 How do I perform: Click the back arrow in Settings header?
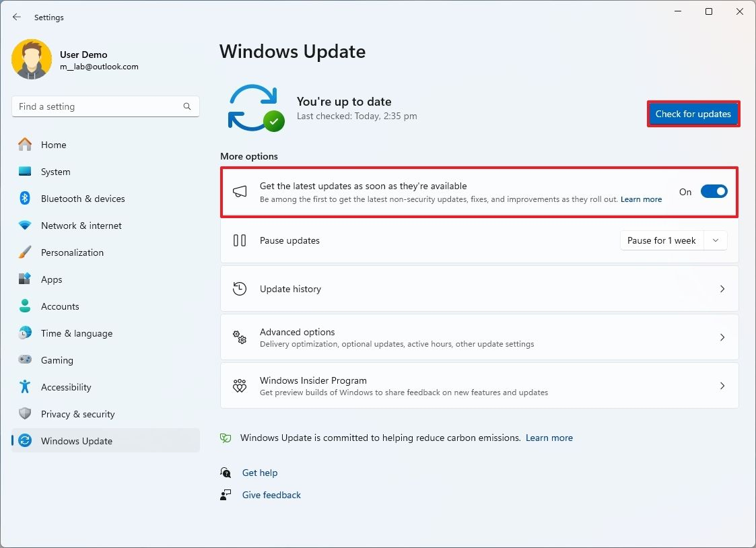click(x=17, y=17)
